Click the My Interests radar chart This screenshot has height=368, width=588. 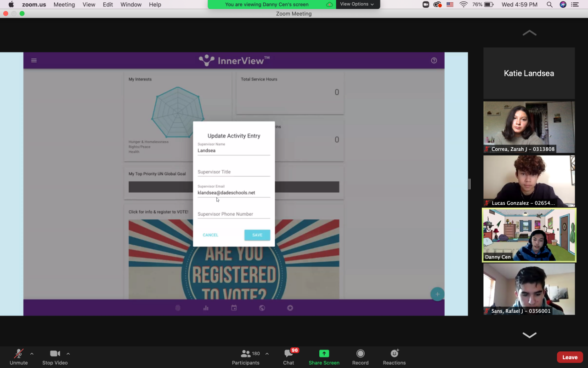(177, 112)
